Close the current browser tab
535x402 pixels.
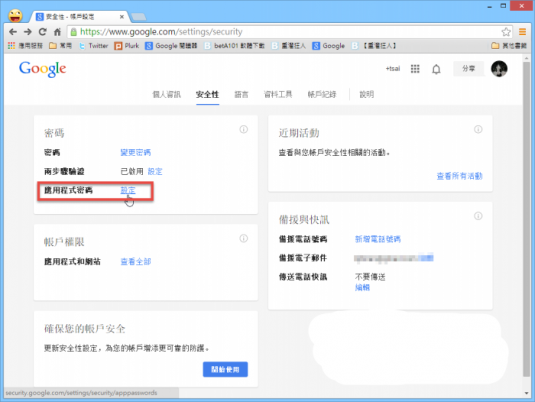(x=122, y=16)
